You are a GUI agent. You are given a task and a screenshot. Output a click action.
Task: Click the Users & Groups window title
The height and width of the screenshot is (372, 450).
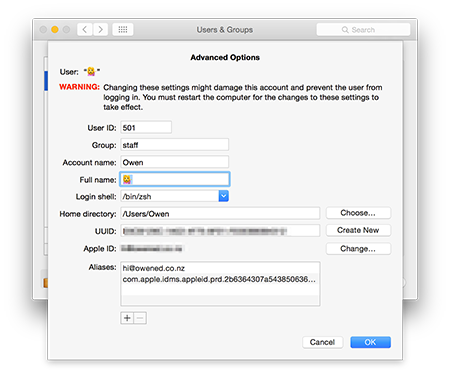[225, 30]
